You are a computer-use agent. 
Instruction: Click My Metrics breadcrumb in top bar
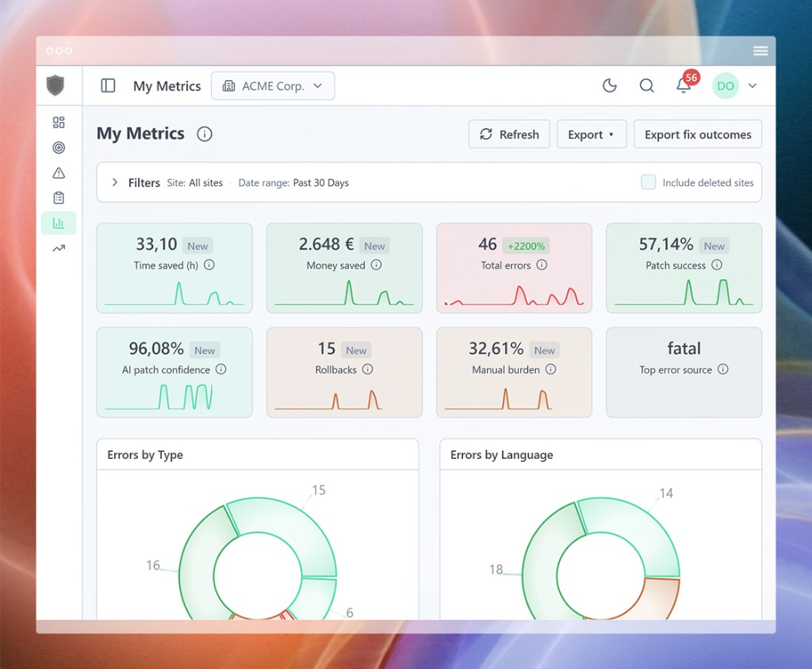pos(167,86)
